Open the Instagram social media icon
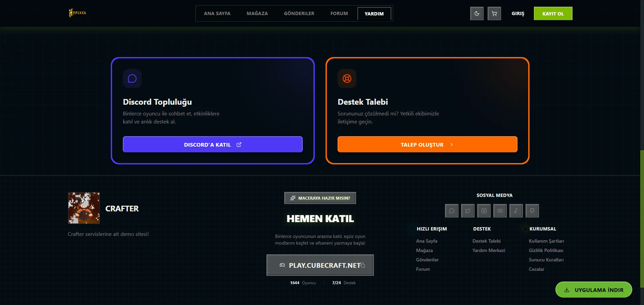Viewport: 644px width, 305px height. coord(484,211)
